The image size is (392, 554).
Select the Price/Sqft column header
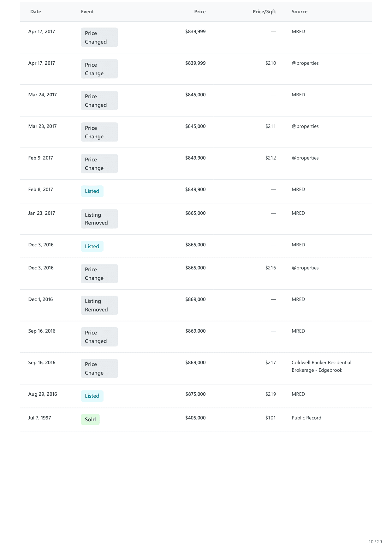pos(264,12)
